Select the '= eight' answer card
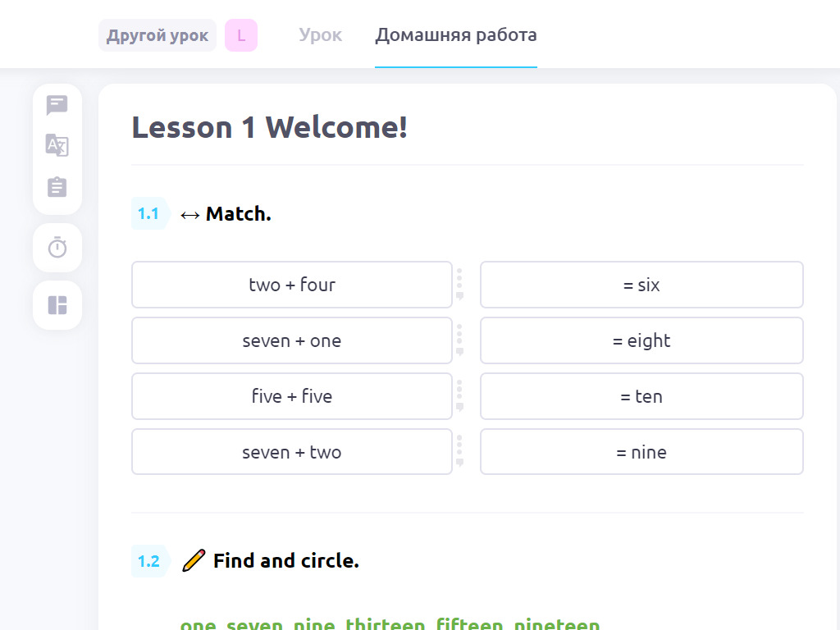This screenshot has height=630, width=840. (x=641, y=340)
